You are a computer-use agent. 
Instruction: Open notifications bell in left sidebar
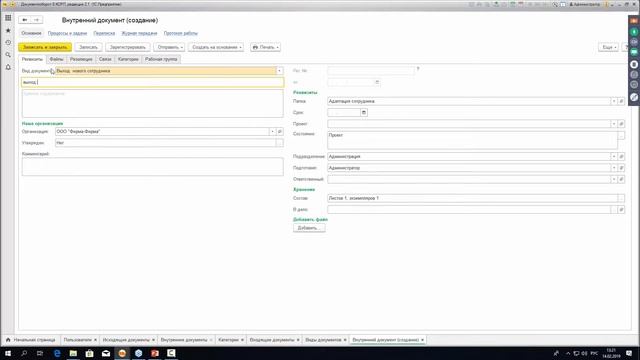[x=8, y=67]
